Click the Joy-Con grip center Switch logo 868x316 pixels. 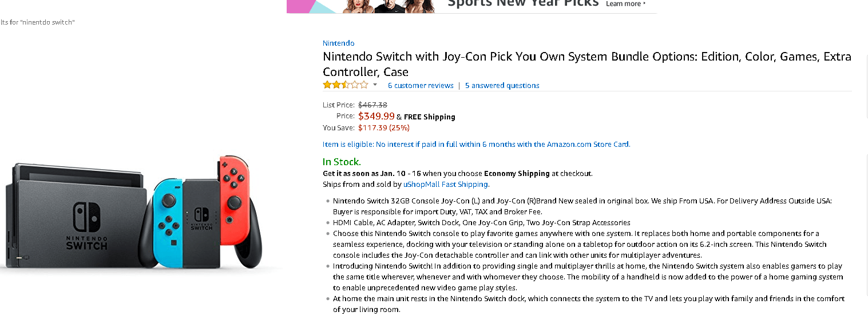point(201,219)
